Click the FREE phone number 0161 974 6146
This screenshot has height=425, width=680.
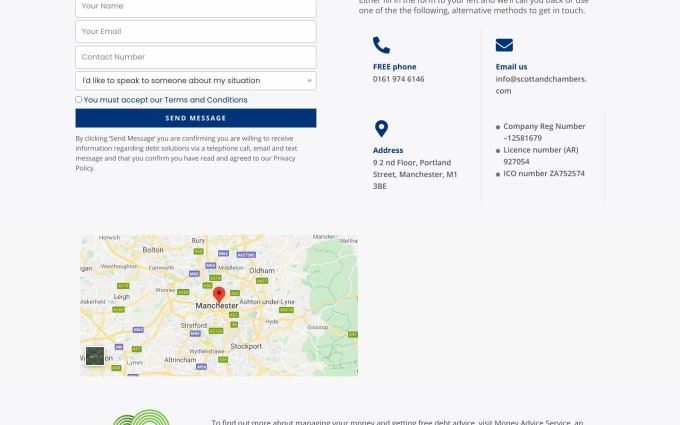tap(398, 79)
